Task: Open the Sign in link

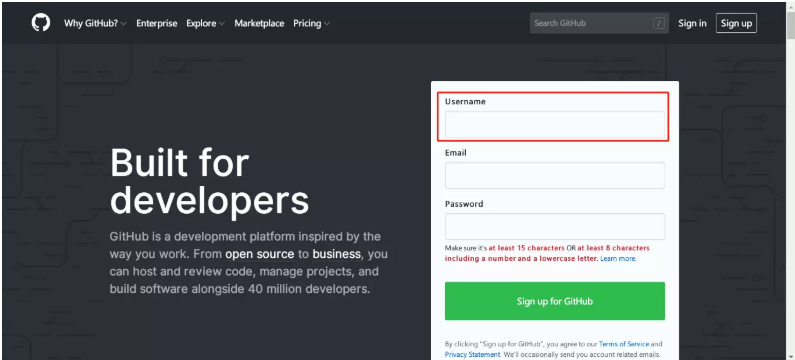Action: [x=692, y=23]
